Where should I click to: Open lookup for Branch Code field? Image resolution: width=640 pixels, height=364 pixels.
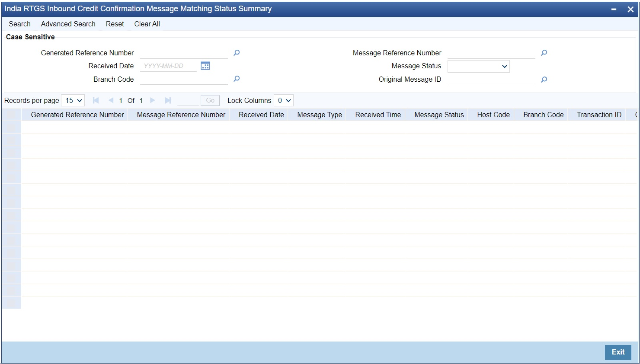point(237,79)
